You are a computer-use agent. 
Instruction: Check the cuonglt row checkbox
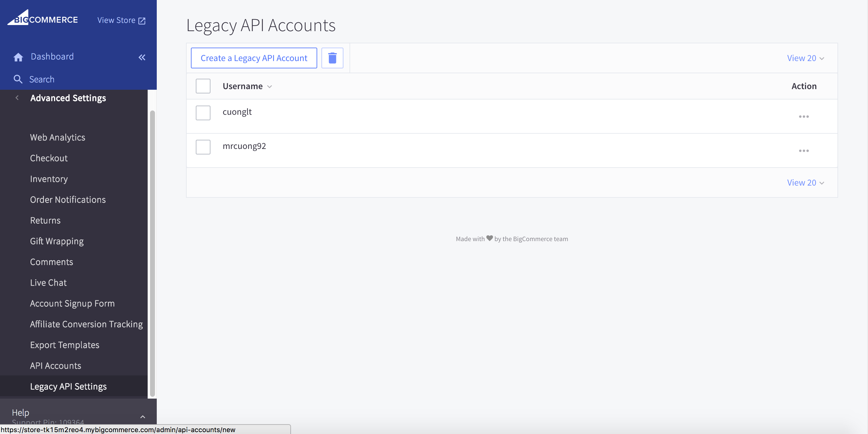pyautogui.click(x=203, y=113)
